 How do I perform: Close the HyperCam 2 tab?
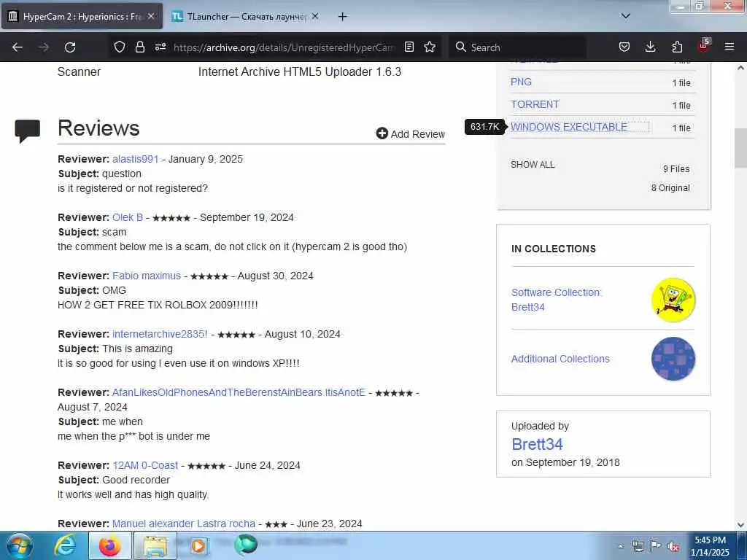[x=150, y=16]
